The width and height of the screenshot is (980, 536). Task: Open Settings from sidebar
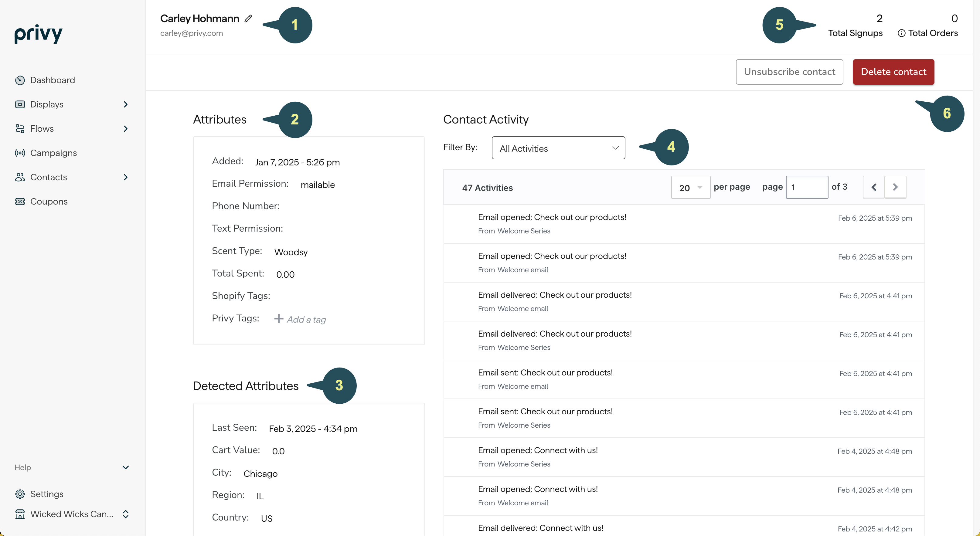(x=47, y=494)
